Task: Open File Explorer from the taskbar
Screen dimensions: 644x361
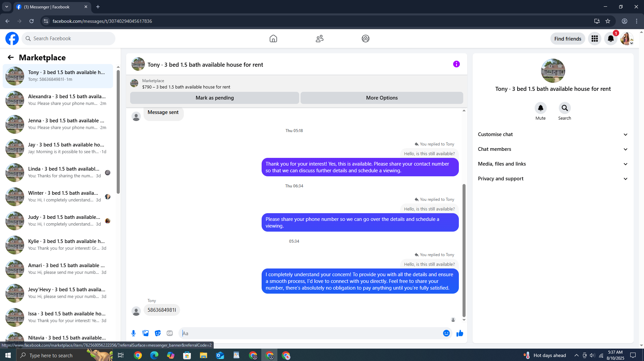Action: coord(204,355)
